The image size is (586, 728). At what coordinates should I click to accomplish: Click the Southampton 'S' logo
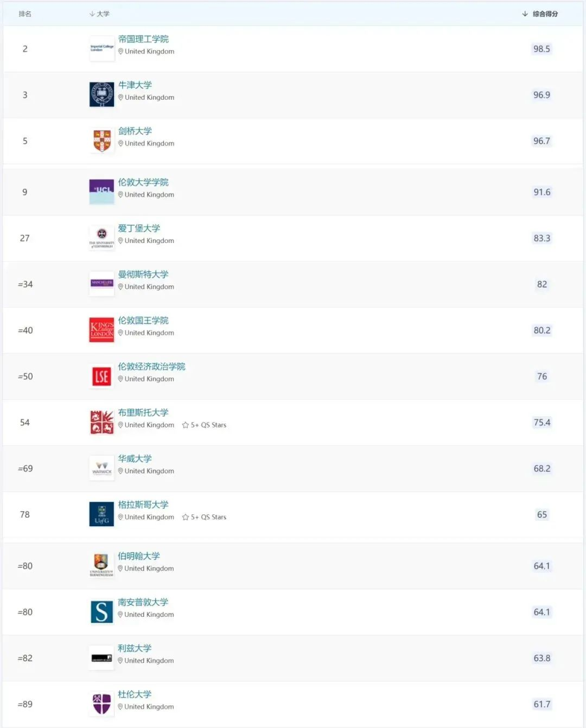tap(102, 611)
